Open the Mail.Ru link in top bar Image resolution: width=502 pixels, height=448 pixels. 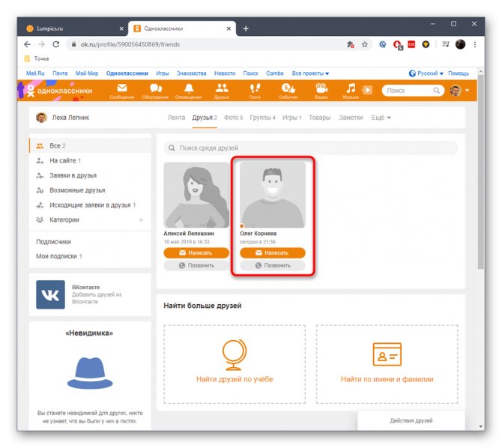[35, 73]
